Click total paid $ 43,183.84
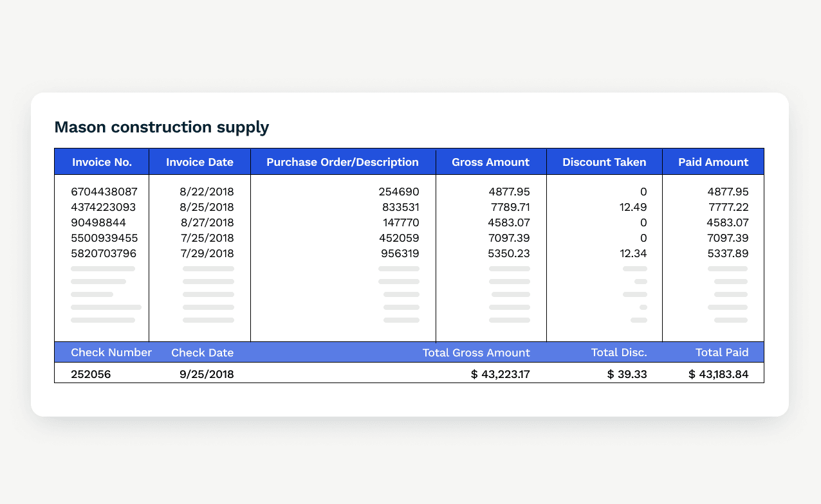Image resolution: width=821 pixels, height=504 pixels. [x=718, y=374]
